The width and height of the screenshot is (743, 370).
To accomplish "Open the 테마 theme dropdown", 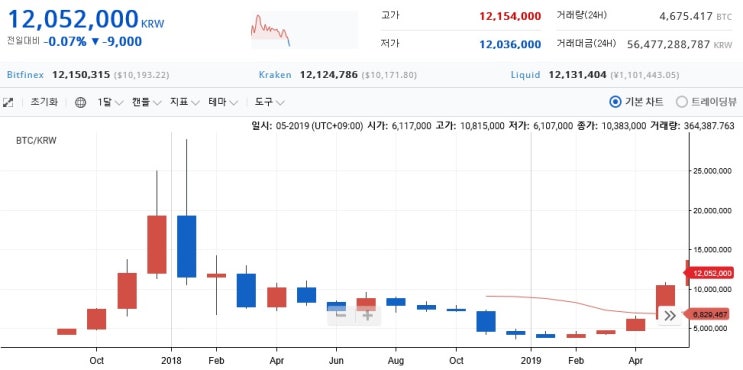I will tap(223, 102).
